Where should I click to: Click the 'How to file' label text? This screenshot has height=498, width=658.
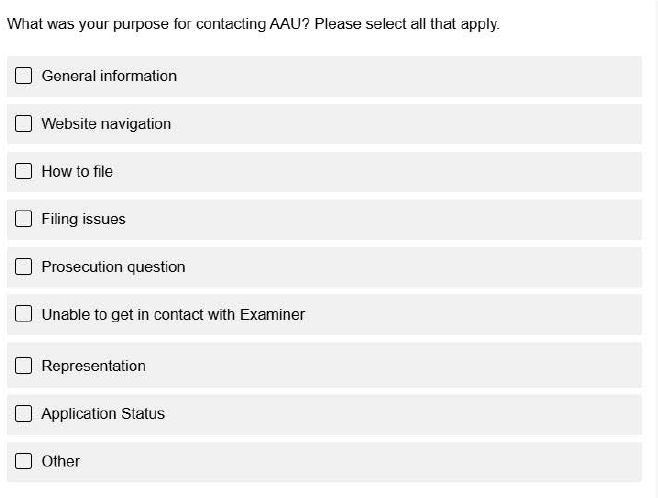pyautogui.click(x=77, y=172)
